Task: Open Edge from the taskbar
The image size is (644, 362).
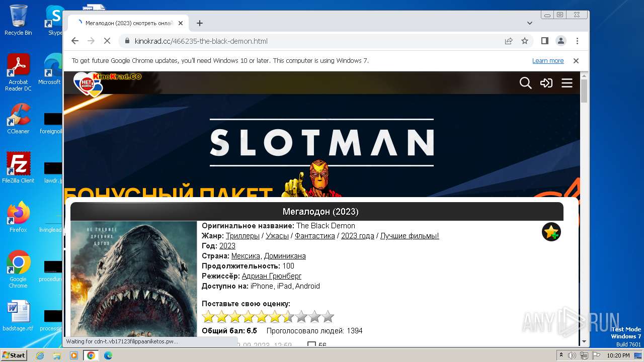Action: (108, 355)
